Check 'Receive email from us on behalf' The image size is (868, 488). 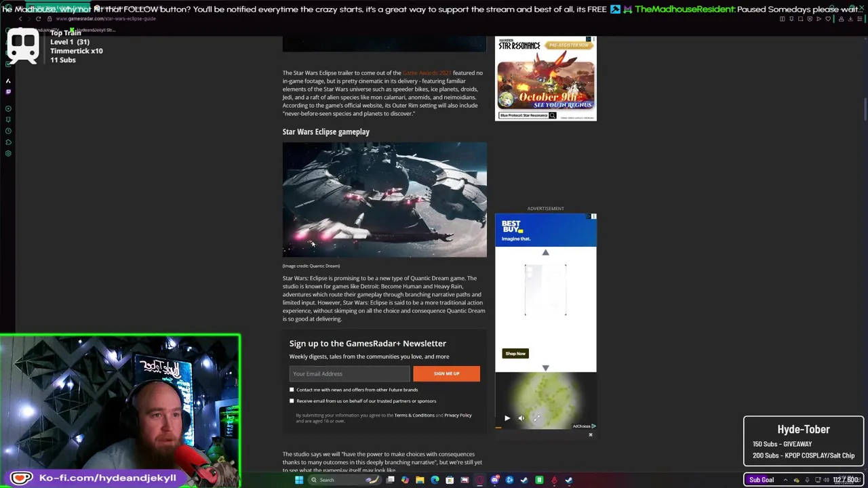point(292,401)
